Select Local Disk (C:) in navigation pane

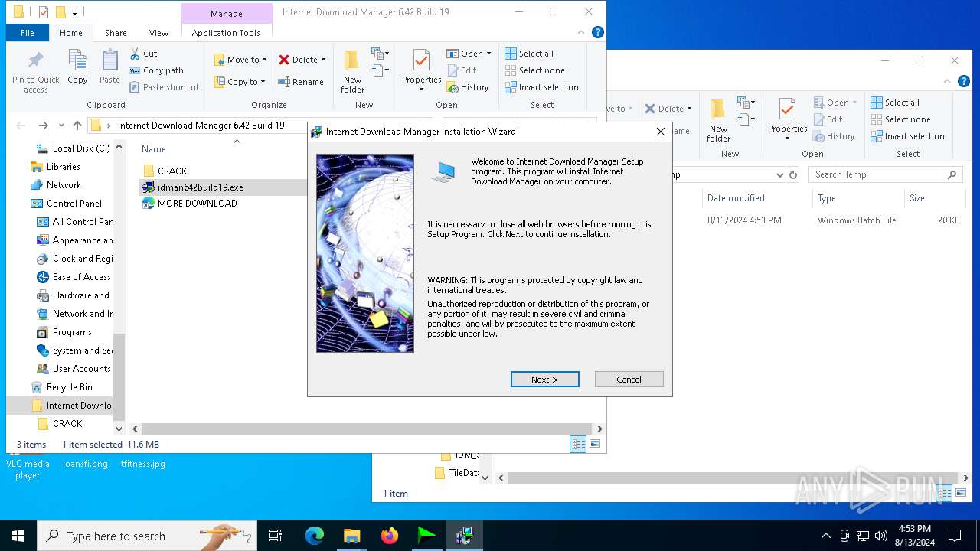point(73,148)
